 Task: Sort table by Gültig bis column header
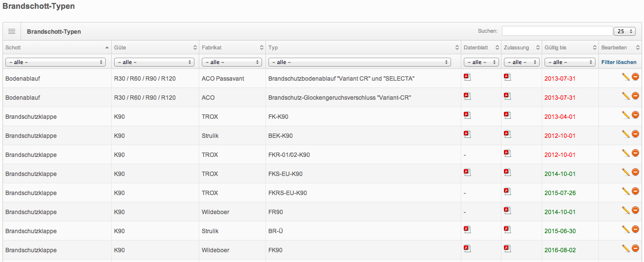click(570, 47)
